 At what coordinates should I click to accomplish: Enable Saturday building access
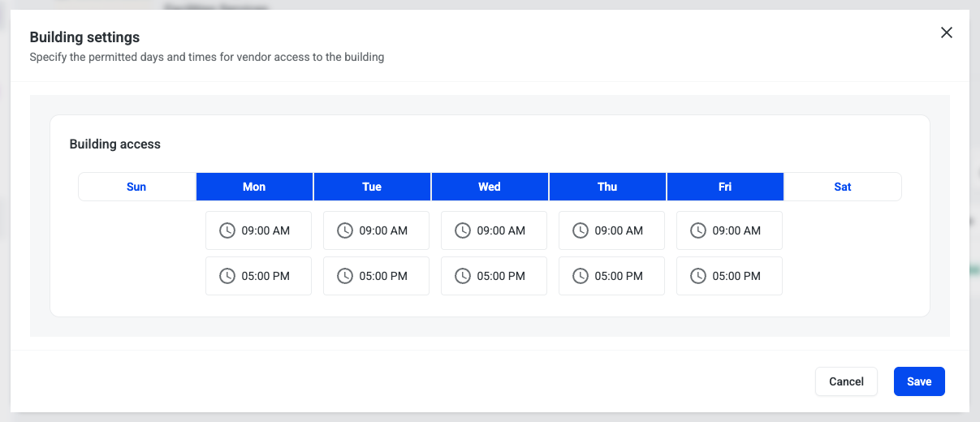(x=843, y=187)
